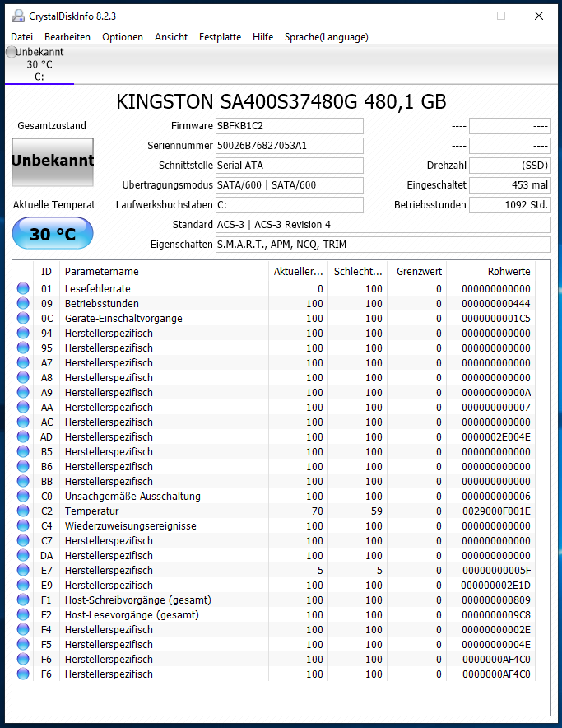The width and height of the screenshot is (562, 728).
Task: Select the Lesefehlerrate parameter name
Action: 97,289
